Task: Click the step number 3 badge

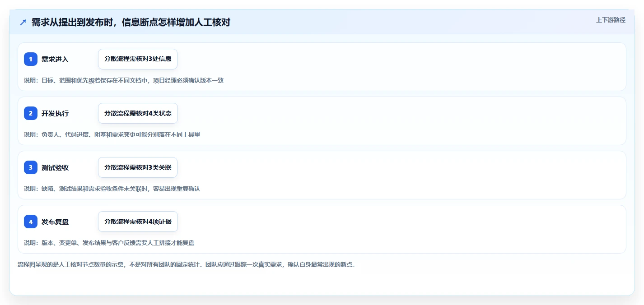Action: 31,167
